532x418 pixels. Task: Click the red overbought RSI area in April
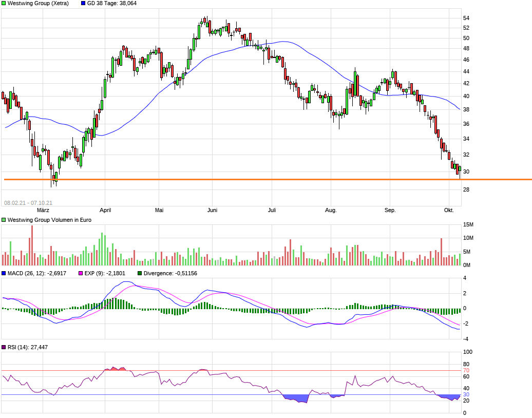click(x=115, y=369)
